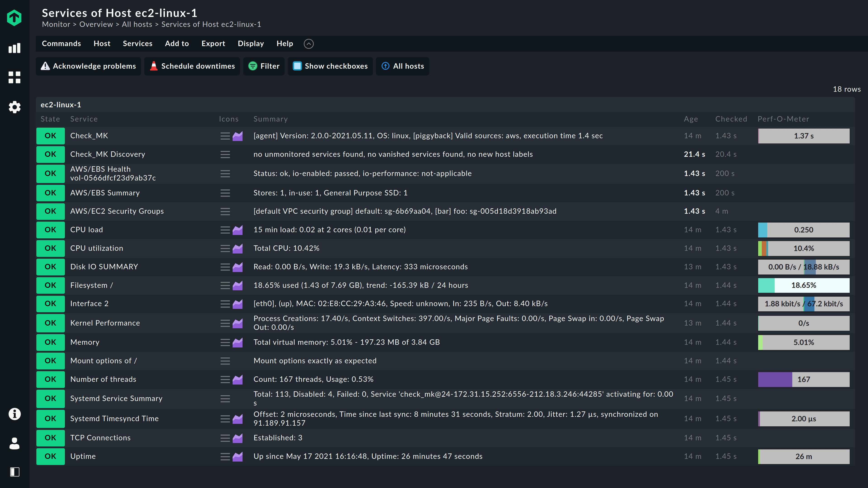Screen dimensions: 868x488
Task: Open the Monitor bar-chart sidebar icon
Action: (14, 48)
